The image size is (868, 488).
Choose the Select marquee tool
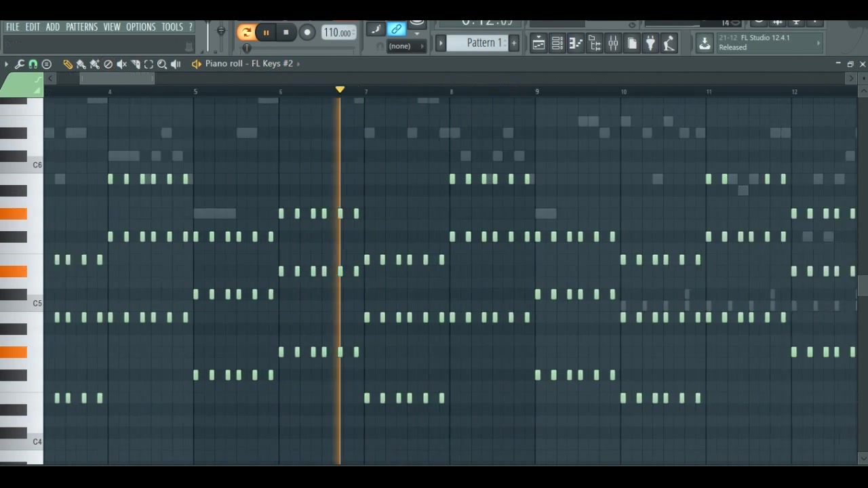(149, 64)
